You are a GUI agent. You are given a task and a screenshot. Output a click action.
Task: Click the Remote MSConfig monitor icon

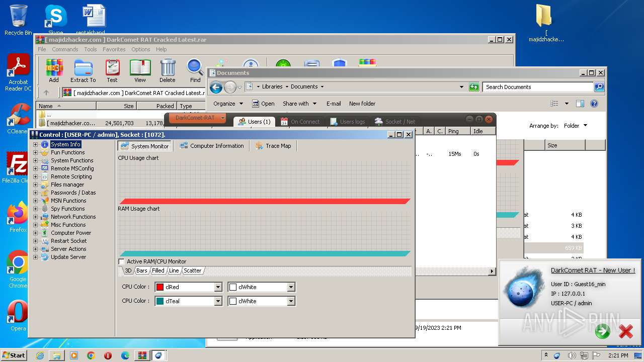(x=45, y=168)
